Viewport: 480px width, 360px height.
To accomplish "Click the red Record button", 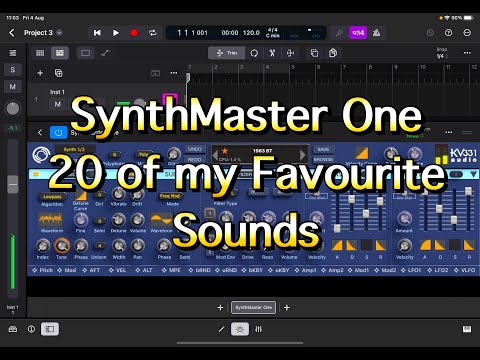I will pos(134,33).
